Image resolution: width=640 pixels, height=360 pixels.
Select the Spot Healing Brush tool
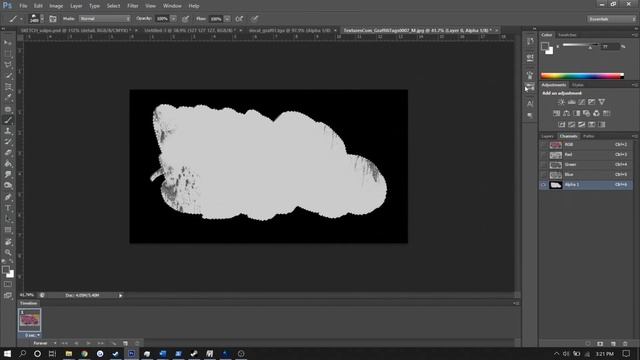tap(8, 109)
